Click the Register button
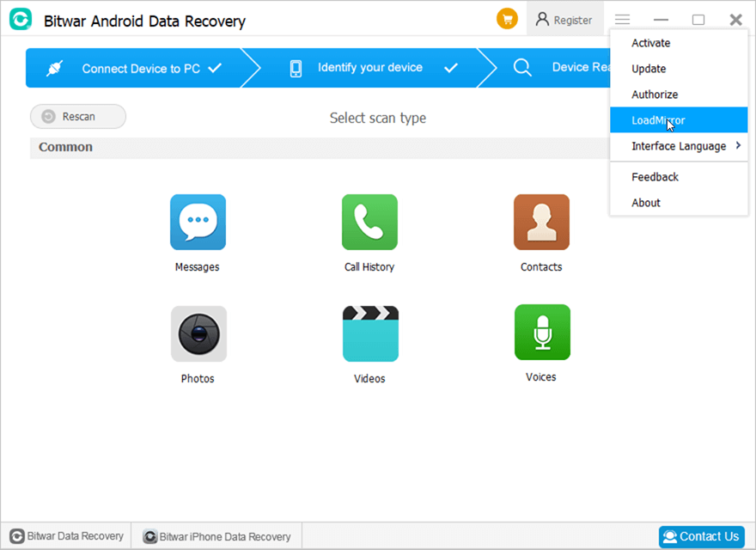756x550 pixels. pyautogui.click(x=564, y=20)
